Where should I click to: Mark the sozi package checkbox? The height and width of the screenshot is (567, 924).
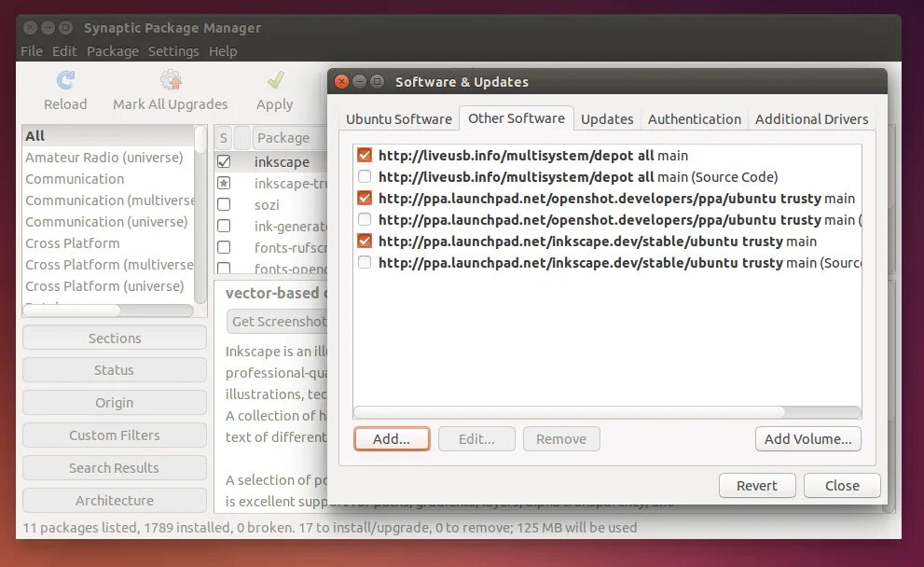[x=224, y=204]
